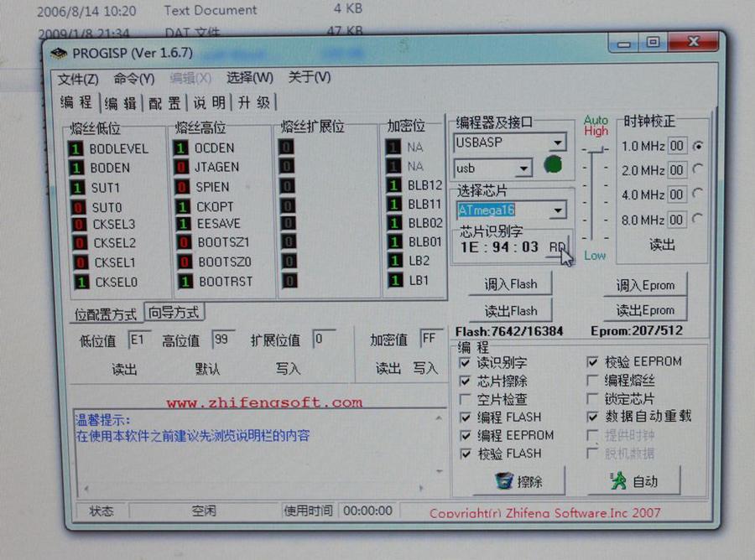Toggle the CKSEL0 fuse bit indicator

80,283
